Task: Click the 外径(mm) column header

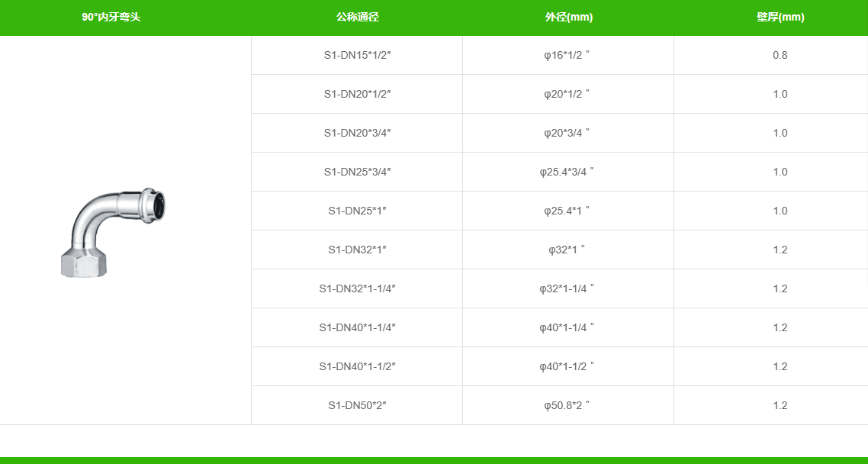Action: pos(568,17)
